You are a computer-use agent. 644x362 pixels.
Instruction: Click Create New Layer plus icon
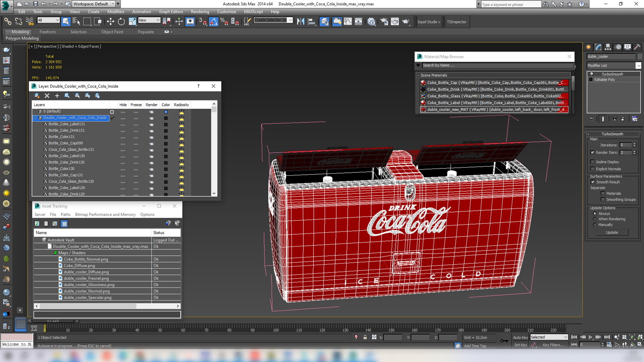[57, 96]
